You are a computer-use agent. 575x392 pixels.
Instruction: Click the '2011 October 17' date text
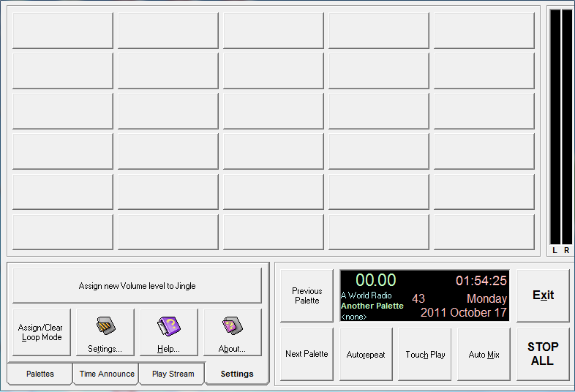pos(464,312)
